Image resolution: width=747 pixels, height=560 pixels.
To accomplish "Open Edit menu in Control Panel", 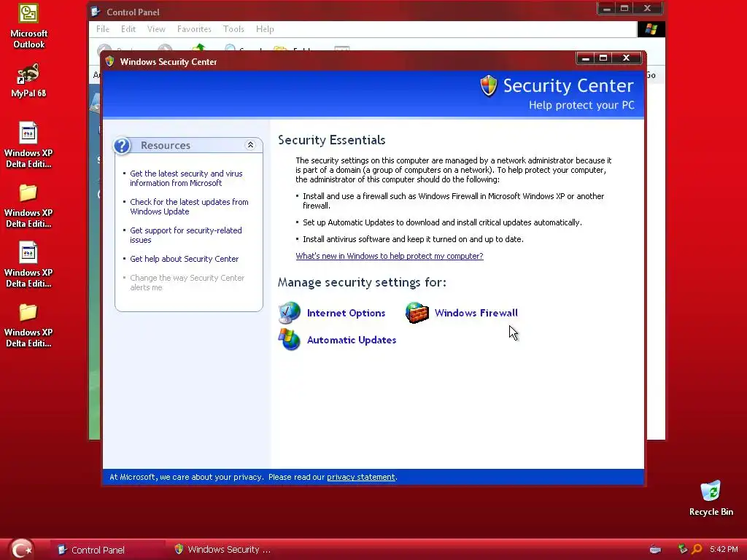I will [128, 29].
